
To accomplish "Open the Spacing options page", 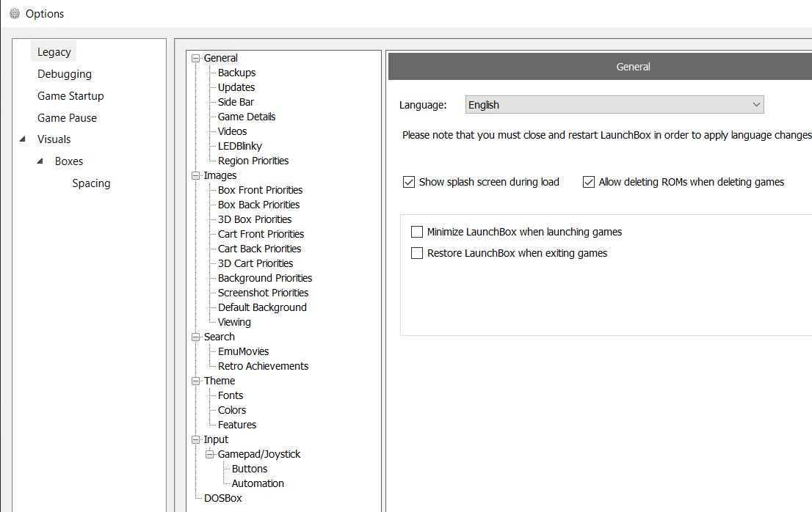I will pos(91,183).
